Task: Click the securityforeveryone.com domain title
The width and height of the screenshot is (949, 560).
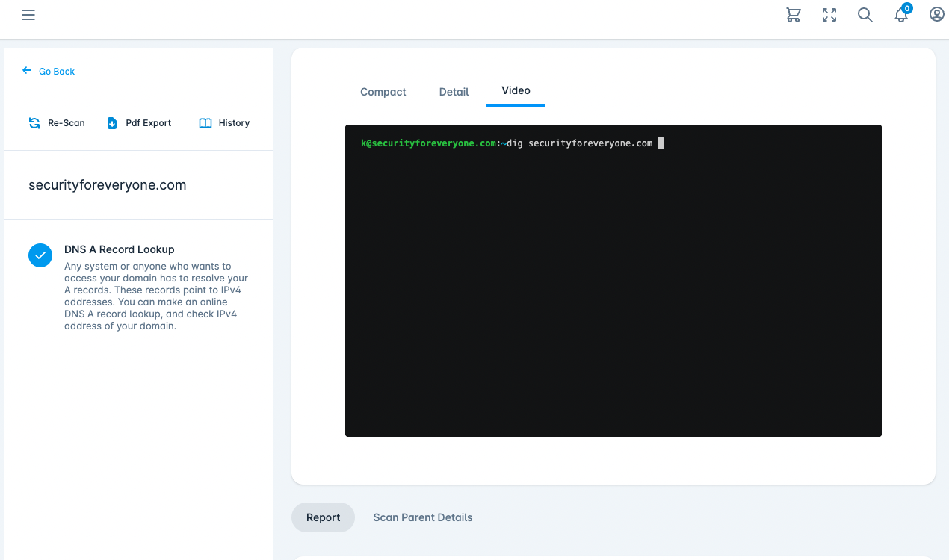Action: pyautogui.click(x=108, y=185)
